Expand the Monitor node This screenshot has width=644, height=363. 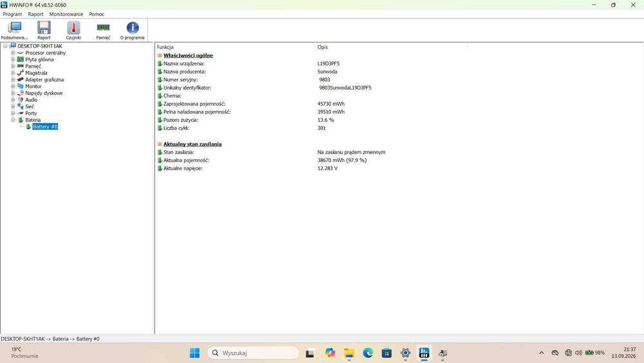point(13,86)
